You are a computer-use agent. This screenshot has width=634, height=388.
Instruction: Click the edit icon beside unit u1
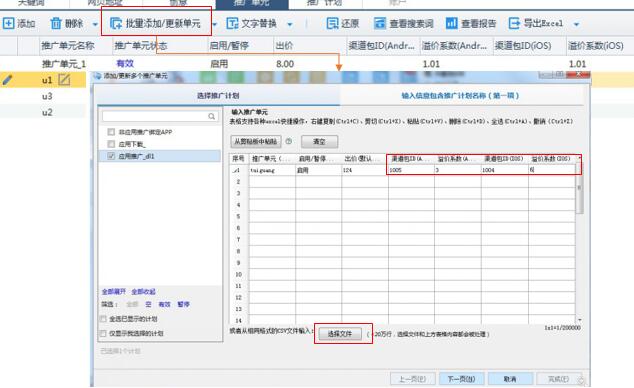pos(64,80)
